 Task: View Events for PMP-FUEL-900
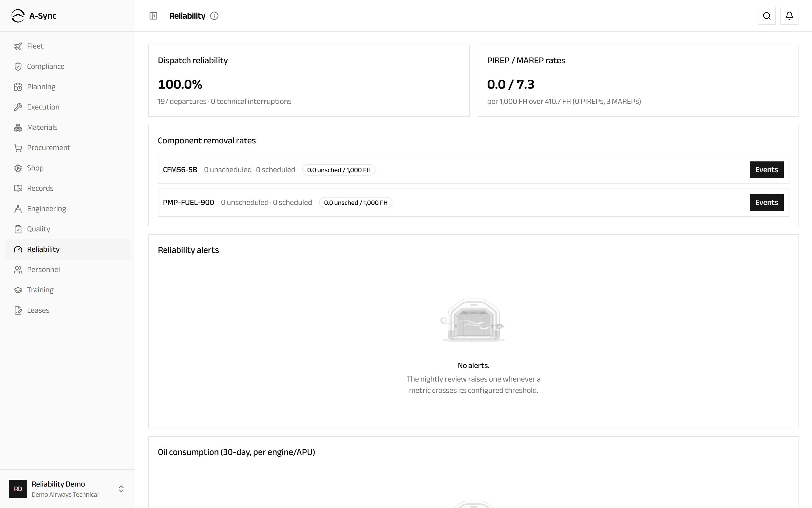(767, 203)
